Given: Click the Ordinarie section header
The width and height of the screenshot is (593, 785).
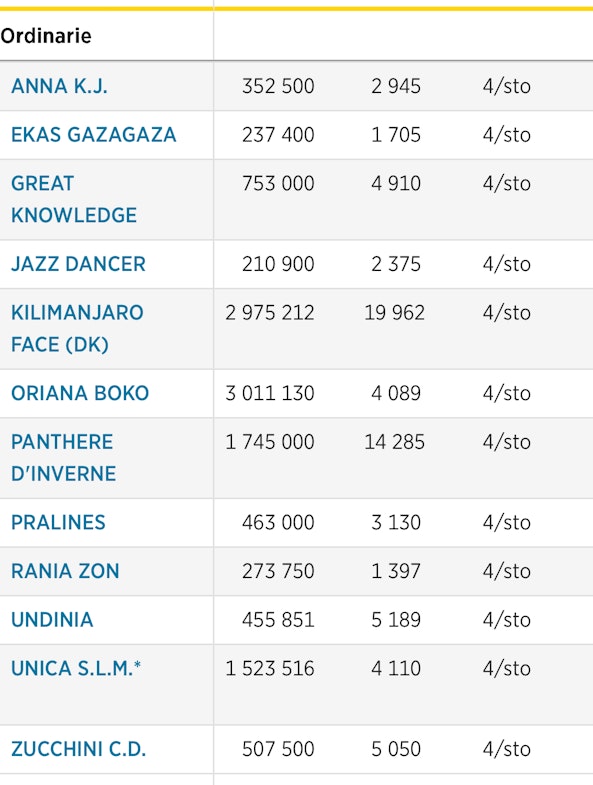Looking at the screenshot, I should click(46, 36).
